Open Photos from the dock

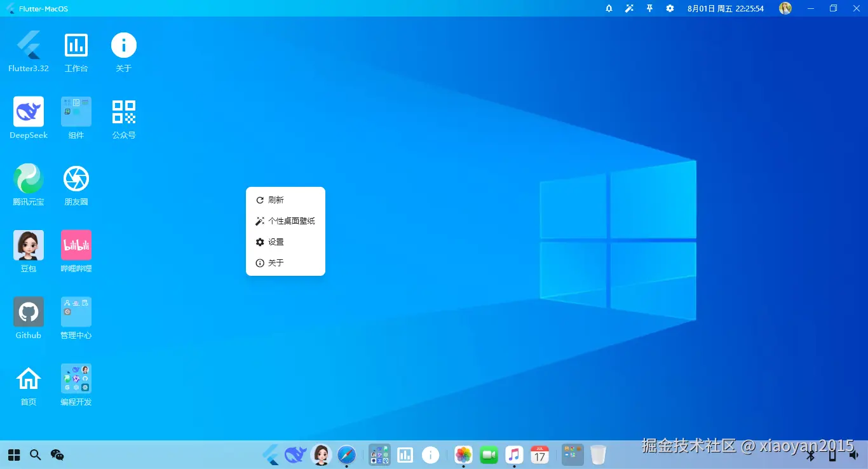point(463,454)
